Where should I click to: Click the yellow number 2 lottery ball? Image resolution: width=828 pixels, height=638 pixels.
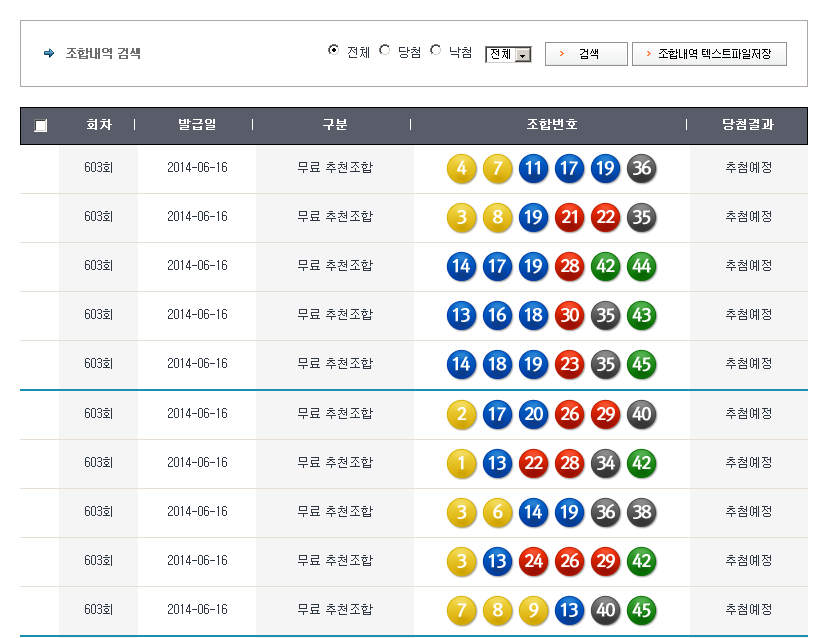(x=461, y=414)
